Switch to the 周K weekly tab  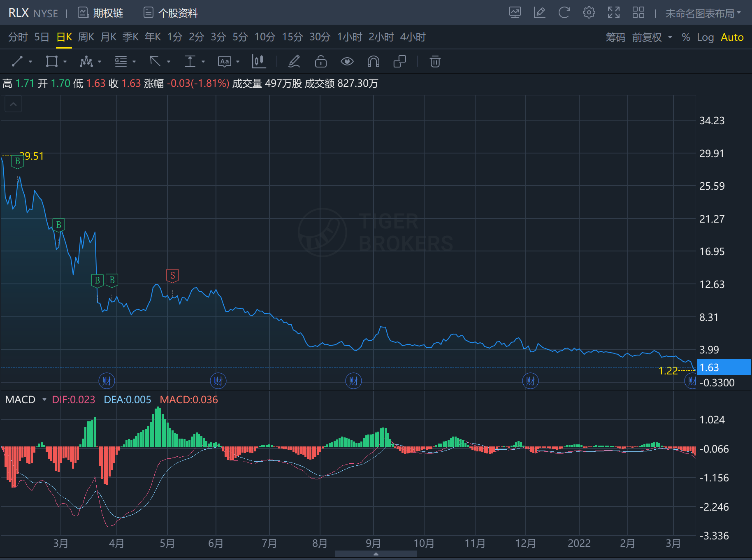point(86,37)
